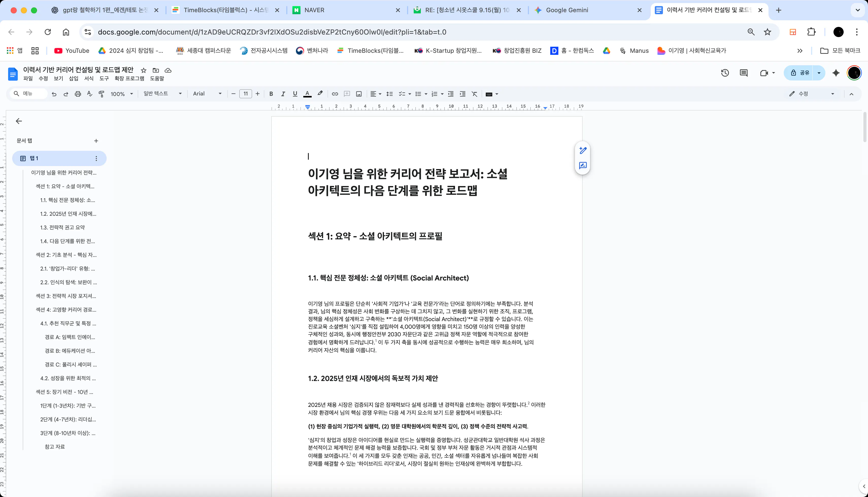Insert an image

coord(359,94)
